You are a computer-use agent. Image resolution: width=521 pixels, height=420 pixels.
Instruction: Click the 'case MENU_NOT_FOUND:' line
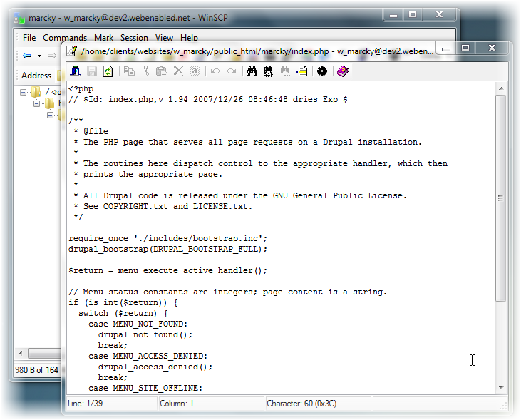click(x=138, y=324)
